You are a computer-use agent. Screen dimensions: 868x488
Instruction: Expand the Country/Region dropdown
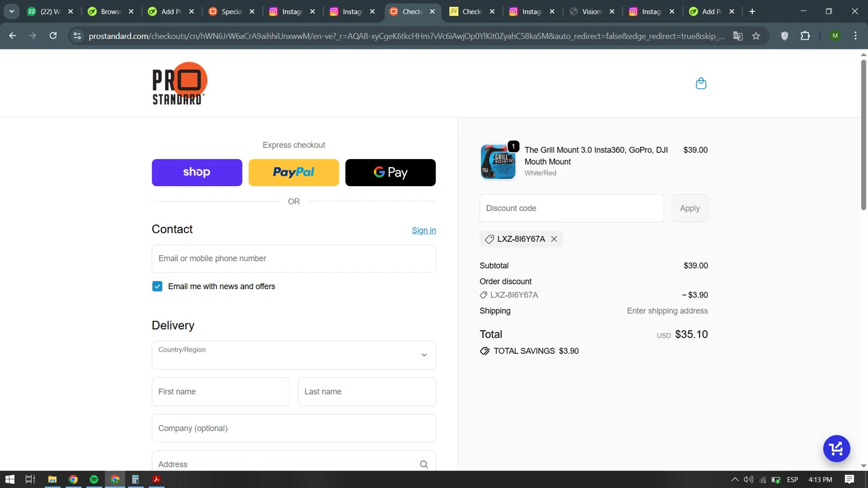point(293,355)
